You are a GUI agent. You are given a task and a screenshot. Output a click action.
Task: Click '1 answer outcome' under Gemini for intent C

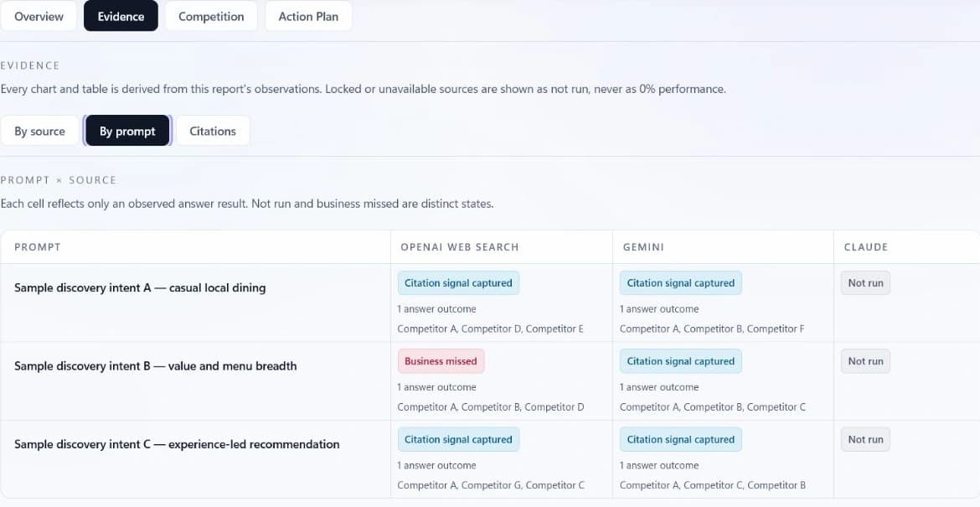658,465
